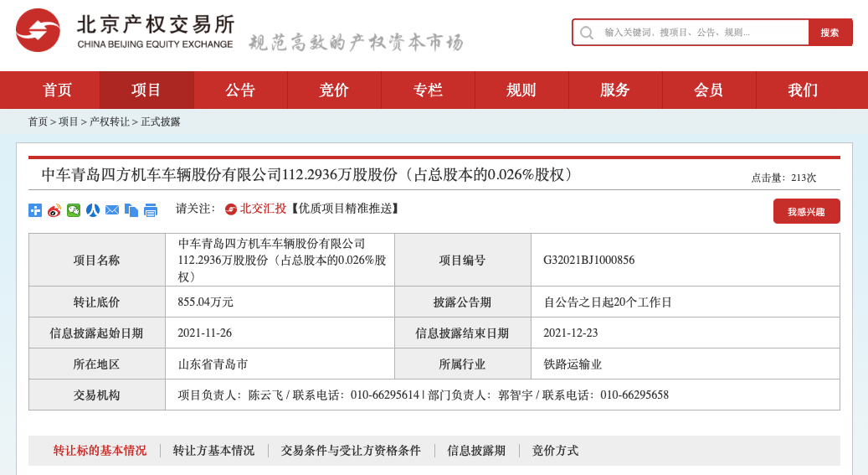
Task: Click the 信息披露起始日期 label cell
Action: tap(97, 333)
